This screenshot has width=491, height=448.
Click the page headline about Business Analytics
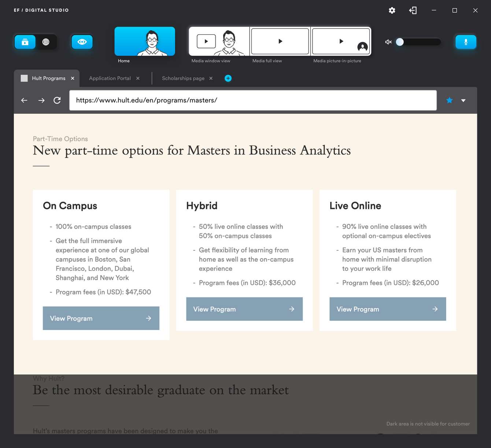192,151
